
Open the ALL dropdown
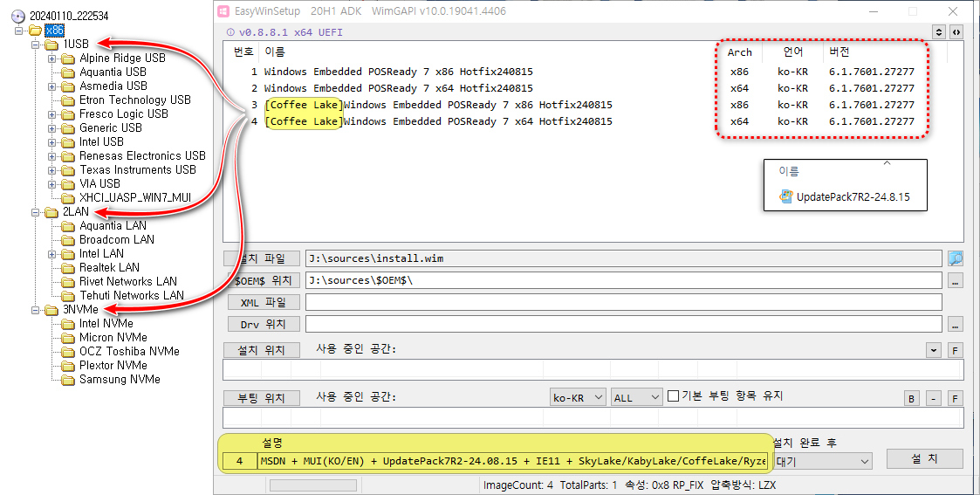(636, 397)
